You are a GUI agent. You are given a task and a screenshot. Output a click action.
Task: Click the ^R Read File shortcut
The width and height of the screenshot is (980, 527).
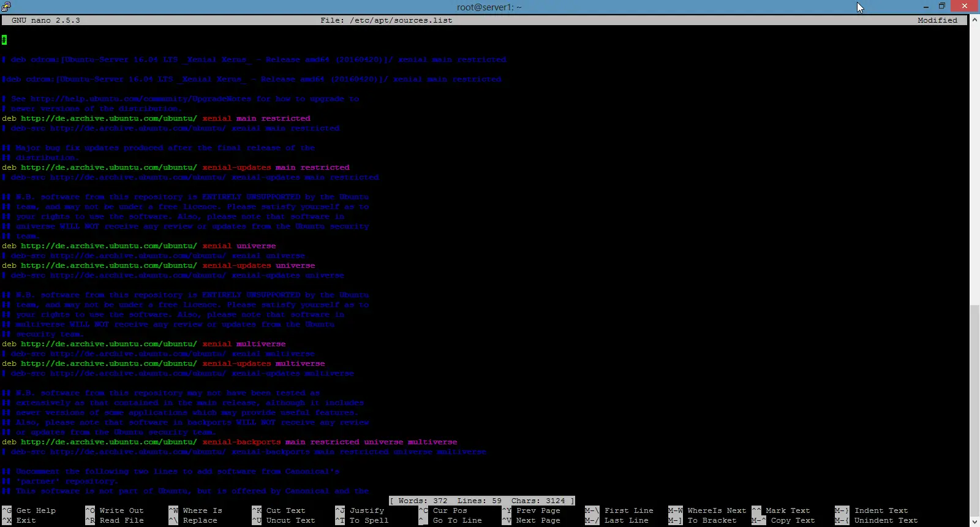(x=115, y=520)
